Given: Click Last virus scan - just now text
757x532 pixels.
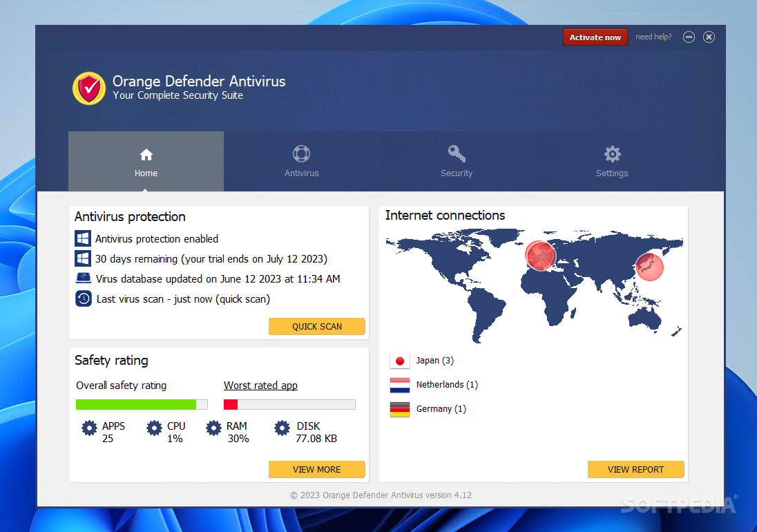Looking at the screenshot, I should [x=183, y=299].
